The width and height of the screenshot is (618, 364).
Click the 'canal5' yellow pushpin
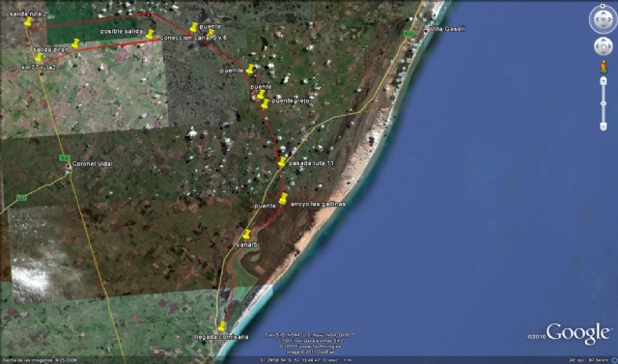247,235
